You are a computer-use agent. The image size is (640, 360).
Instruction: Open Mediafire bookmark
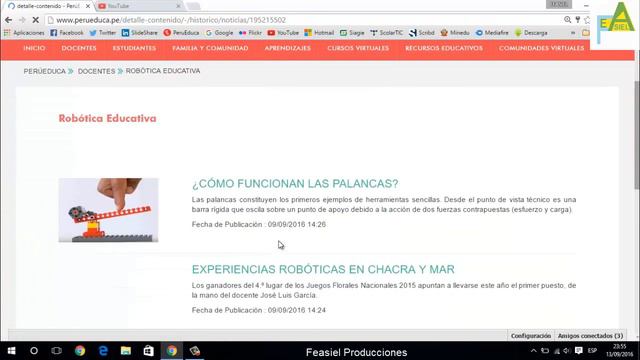click(x=492, y=33)
